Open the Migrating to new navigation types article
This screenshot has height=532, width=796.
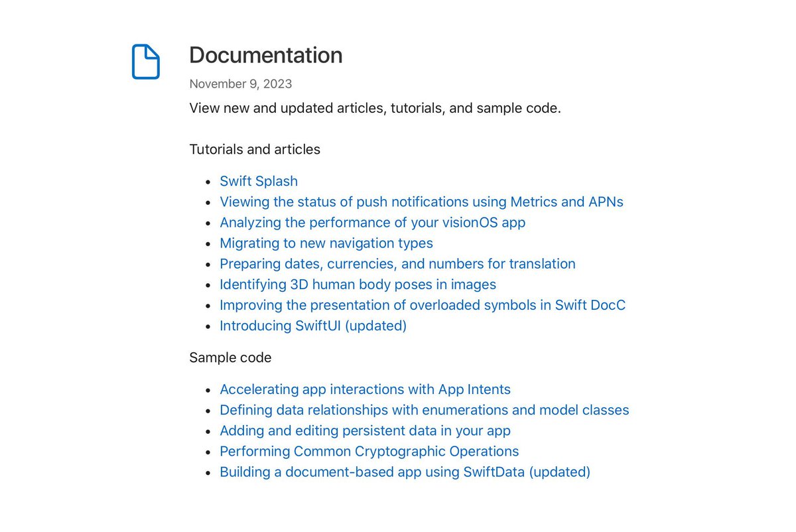pos(326,243)
